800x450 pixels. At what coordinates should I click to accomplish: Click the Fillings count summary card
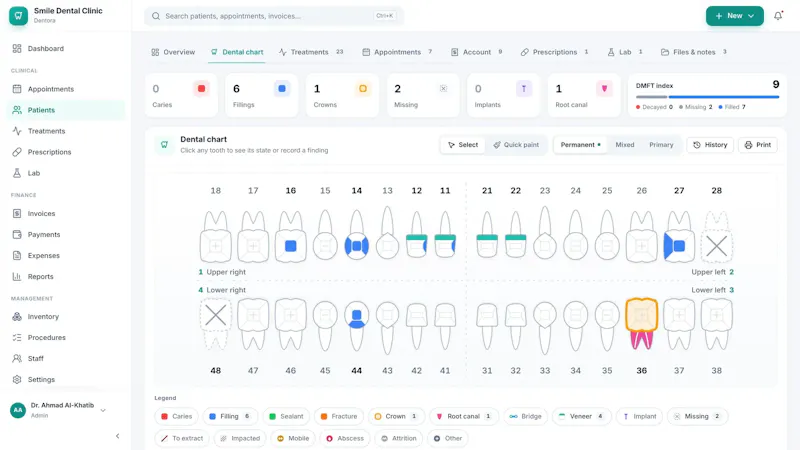click(x=261, y=95)
